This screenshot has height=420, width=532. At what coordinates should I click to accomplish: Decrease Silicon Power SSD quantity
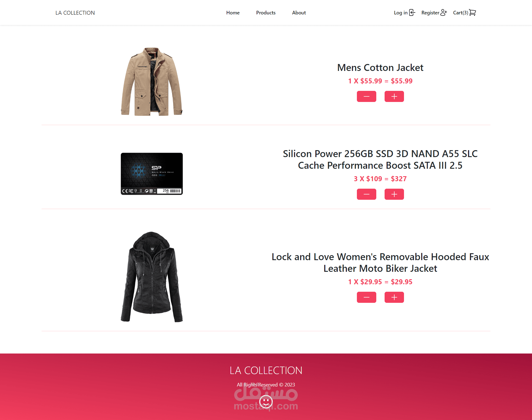click(x=366, y=194)
